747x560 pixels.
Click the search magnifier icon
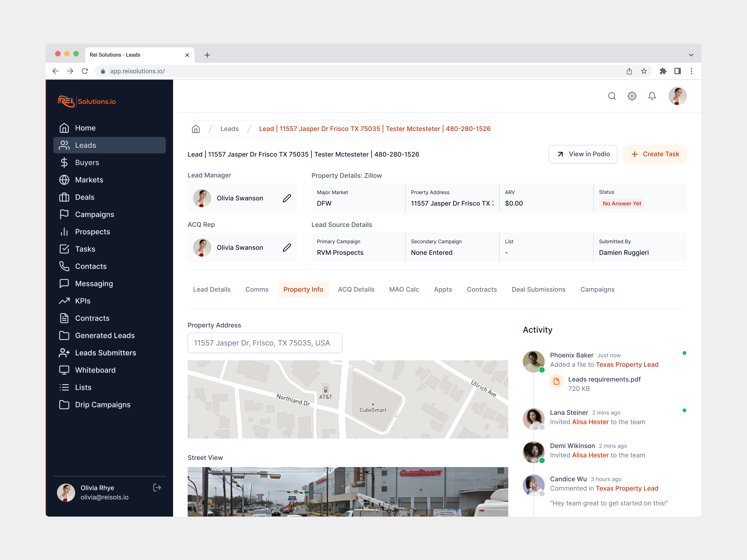click(x=612, y=96)
